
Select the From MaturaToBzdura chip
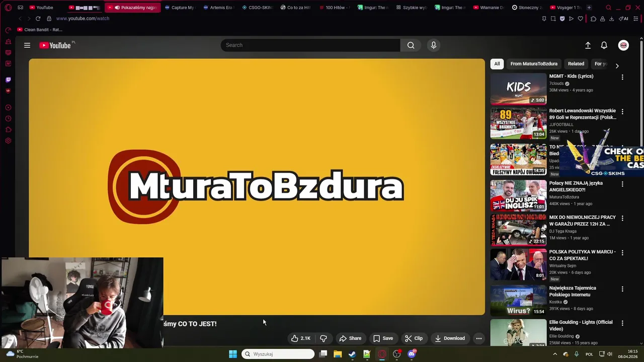click(534, 64)
